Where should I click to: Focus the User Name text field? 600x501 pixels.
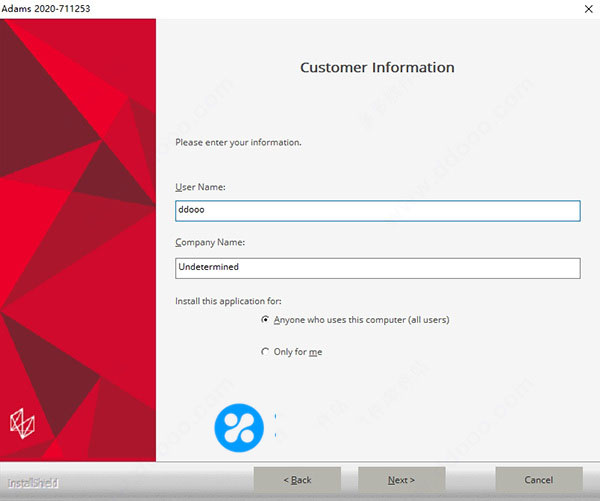coord(377,211)
